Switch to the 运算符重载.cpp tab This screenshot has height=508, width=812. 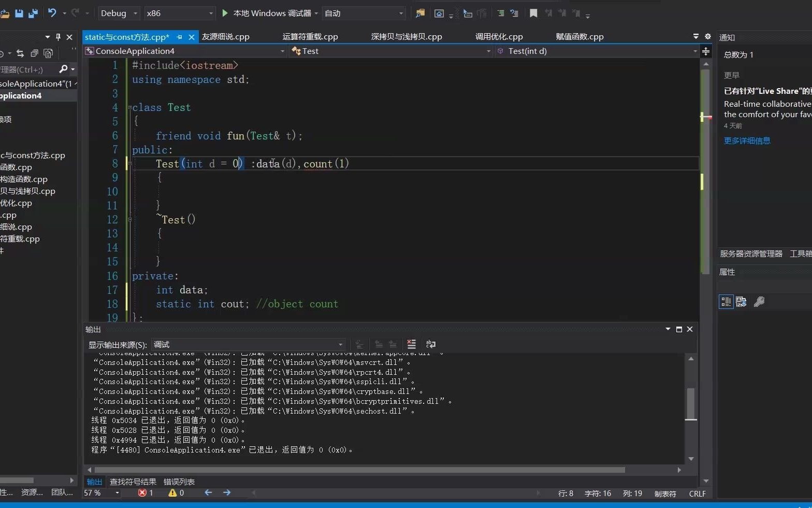(x=310, y=37)
